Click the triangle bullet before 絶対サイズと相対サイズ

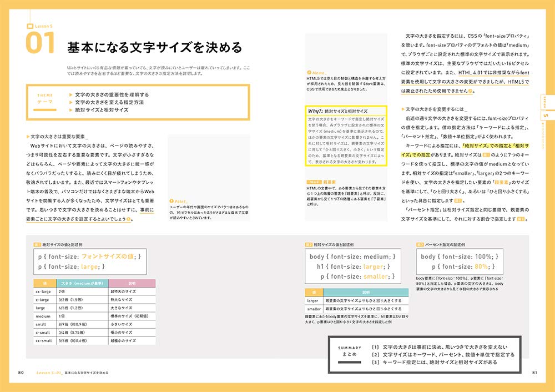(71, 110)
